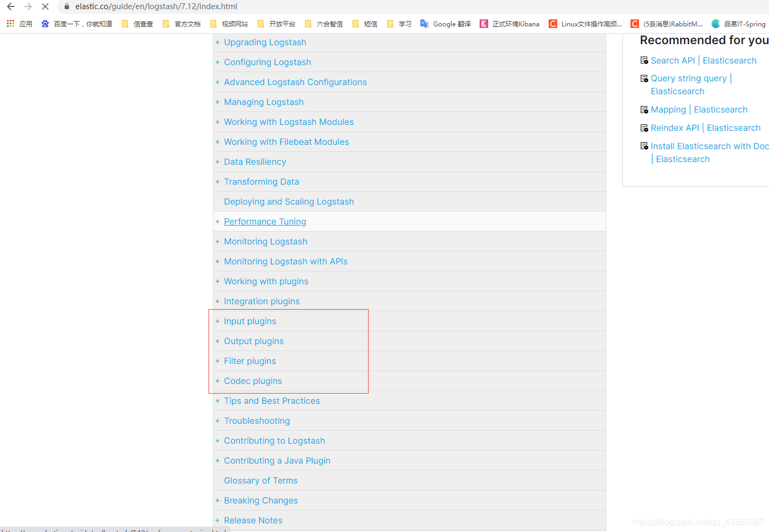The height and width of the screenshot is (532, 769).
Task: Open the 品茗IT-Spring bookmark
Action: pos(739,24)
